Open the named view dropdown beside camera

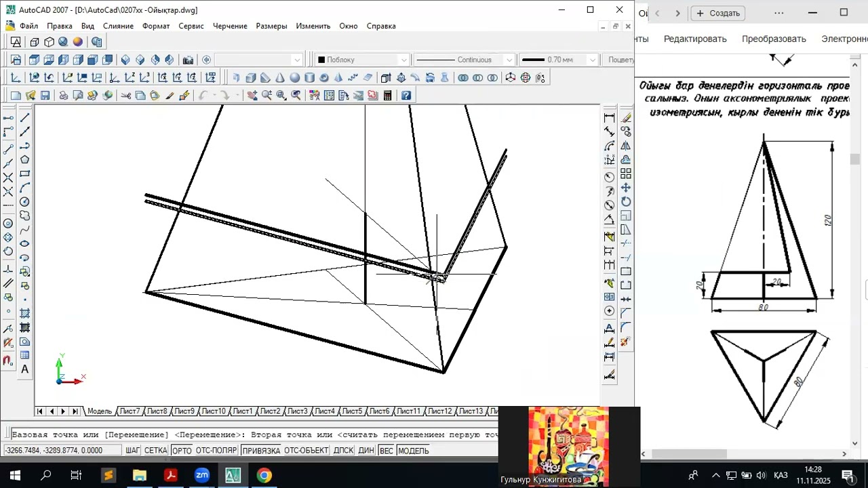click(258, 60)
